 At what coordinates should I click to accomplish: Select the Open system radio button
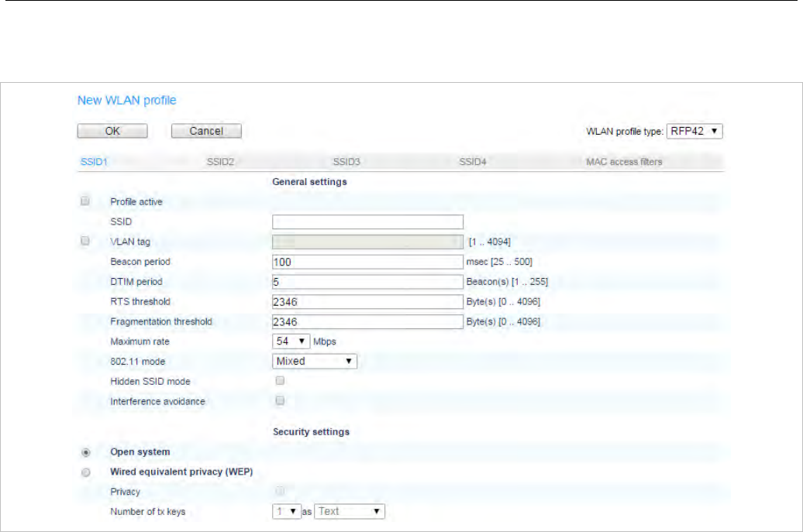click(86, 452)
